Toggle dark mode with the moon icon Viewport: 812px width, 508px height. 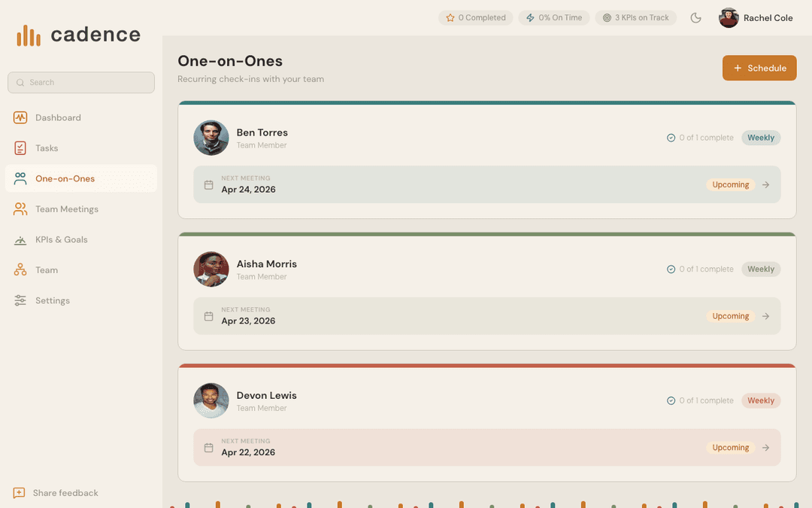coord(696,18)
